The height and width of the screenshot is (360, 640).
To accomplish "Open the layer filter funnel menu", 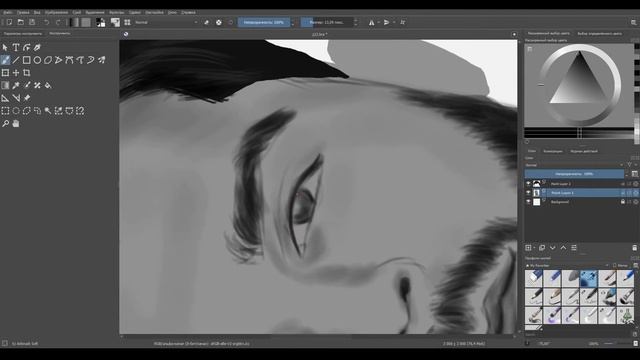I will coord(629,165).
